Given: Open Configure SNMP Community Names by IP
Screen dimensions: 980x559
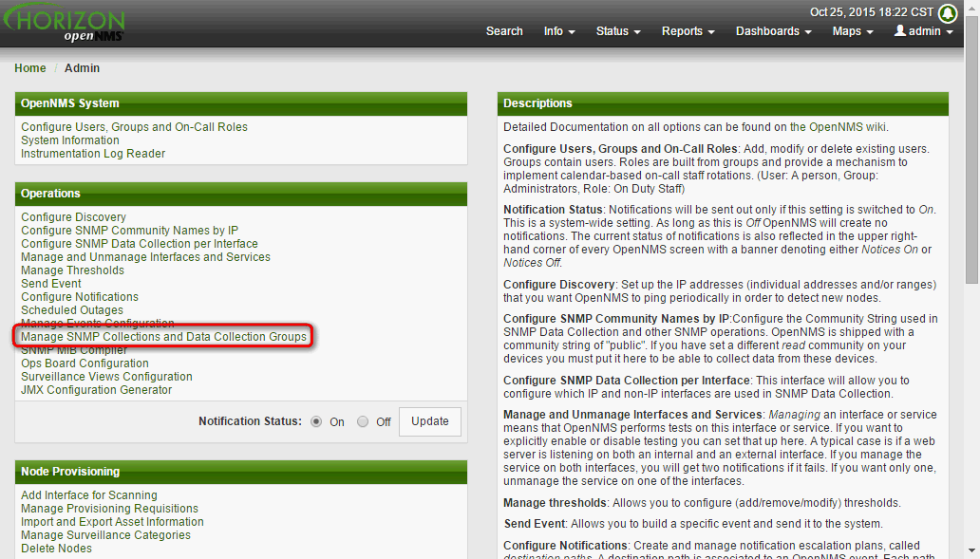Looking at the screenshot, I should coord(129,231).
